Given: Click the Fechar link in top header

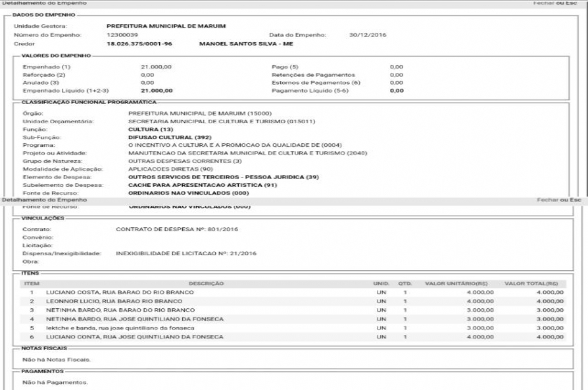Looking at the screenshot, I should tap(543, 3).
